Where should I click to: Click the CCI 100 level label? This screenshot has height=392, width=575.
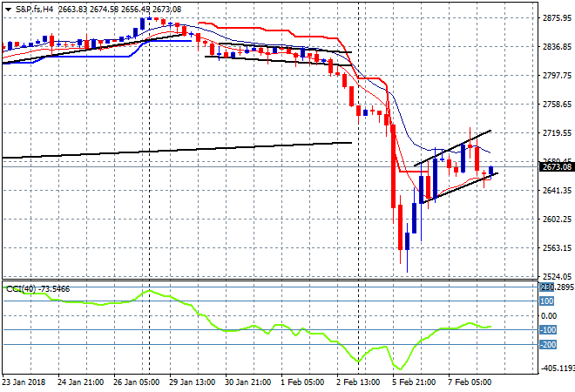pos(547,301)
